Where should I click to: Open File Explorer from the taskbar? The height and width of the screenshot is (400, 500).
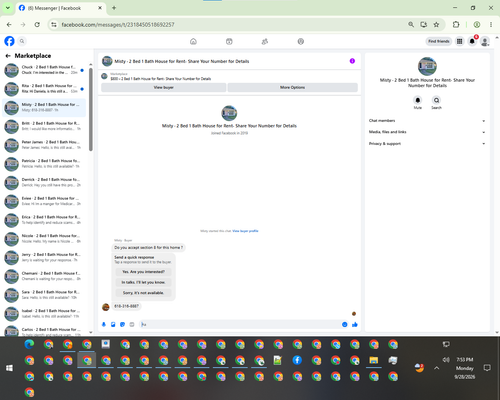point(374,360)
